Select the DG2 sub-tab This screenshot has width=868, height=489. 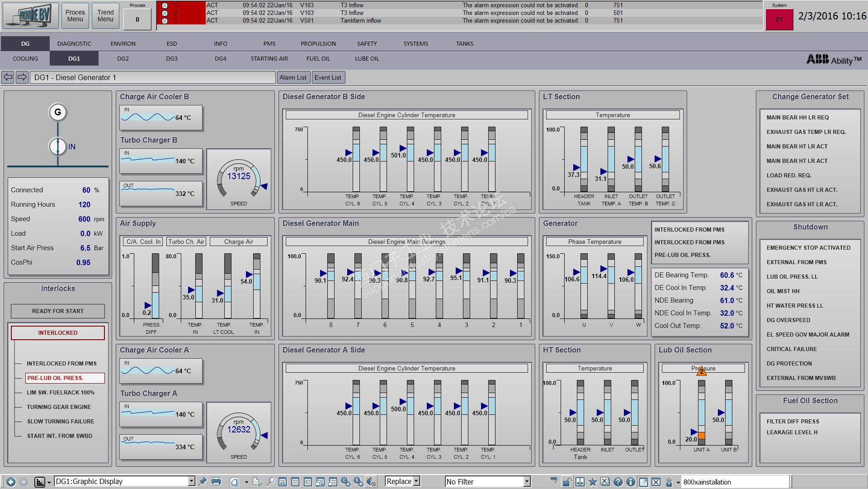(x=123, y=59)
